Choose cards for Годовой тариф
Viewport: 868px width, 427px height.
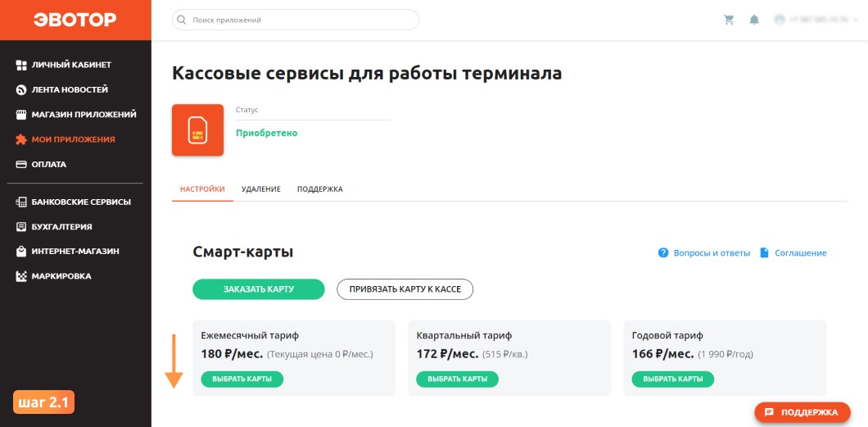pos(672,379)
